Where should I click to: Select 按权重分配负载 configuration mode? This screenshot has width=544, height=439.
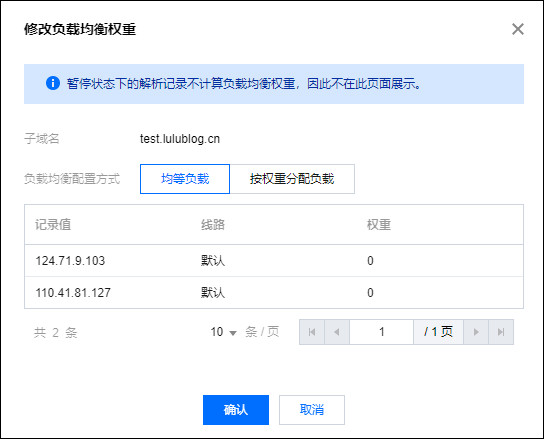click(292, 179)
